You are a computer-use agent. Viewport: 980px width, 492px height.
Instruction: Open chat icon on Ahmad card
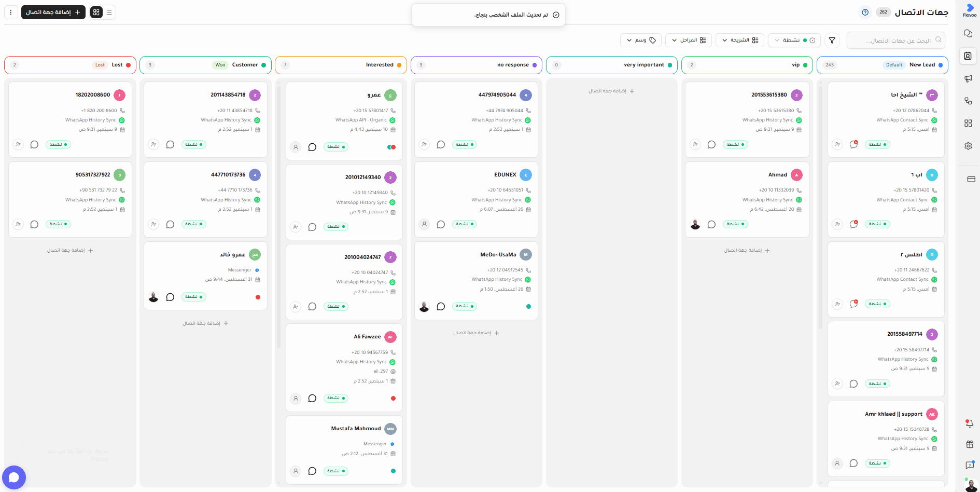(711, 224)
